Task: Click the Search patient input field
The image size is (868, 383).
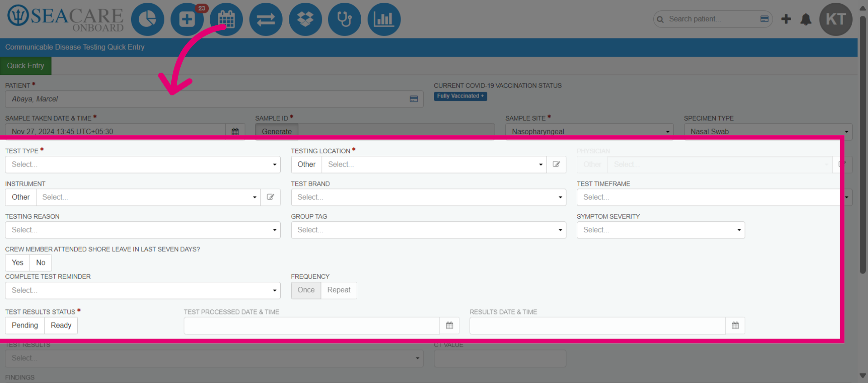Action: pos(713,19)
